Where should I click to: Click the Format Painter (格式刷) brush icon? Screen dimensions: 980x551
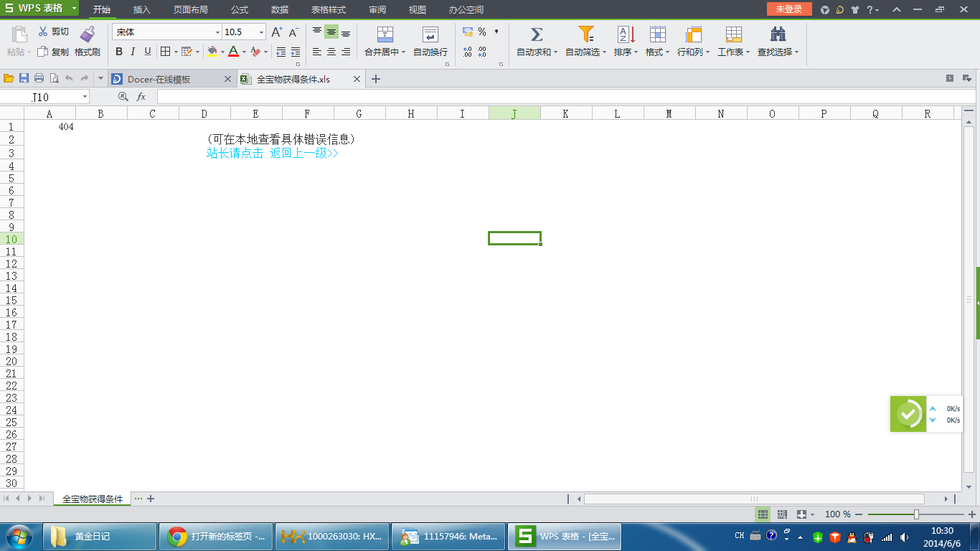tap(88, 34)
